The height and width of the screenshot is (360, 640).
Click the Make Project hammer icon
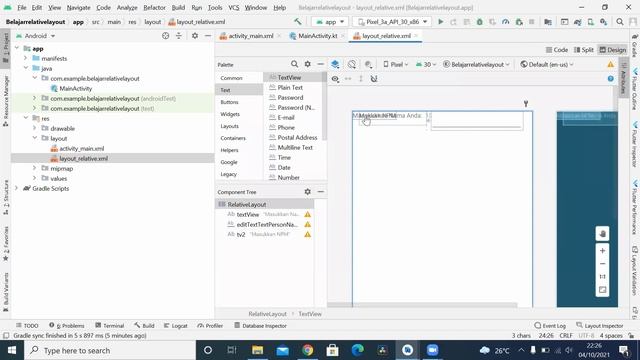coord(298,22)
